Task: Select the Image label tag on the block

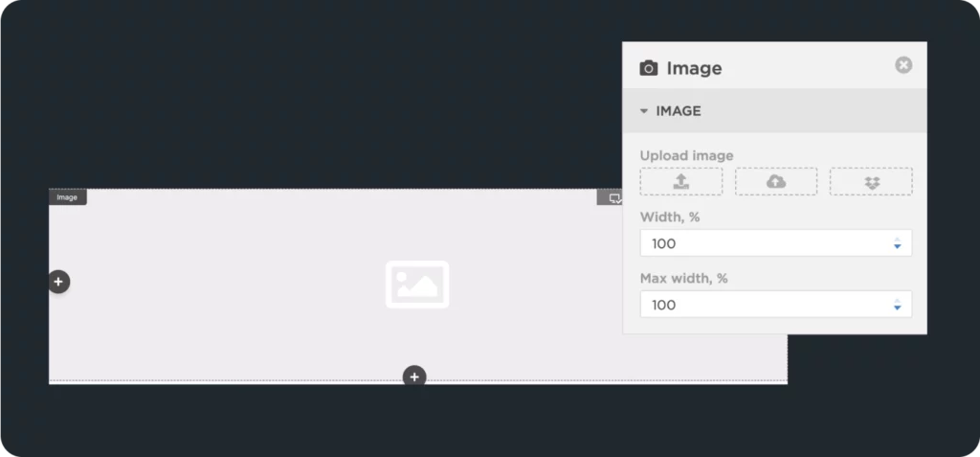Action: coord(68,197)
